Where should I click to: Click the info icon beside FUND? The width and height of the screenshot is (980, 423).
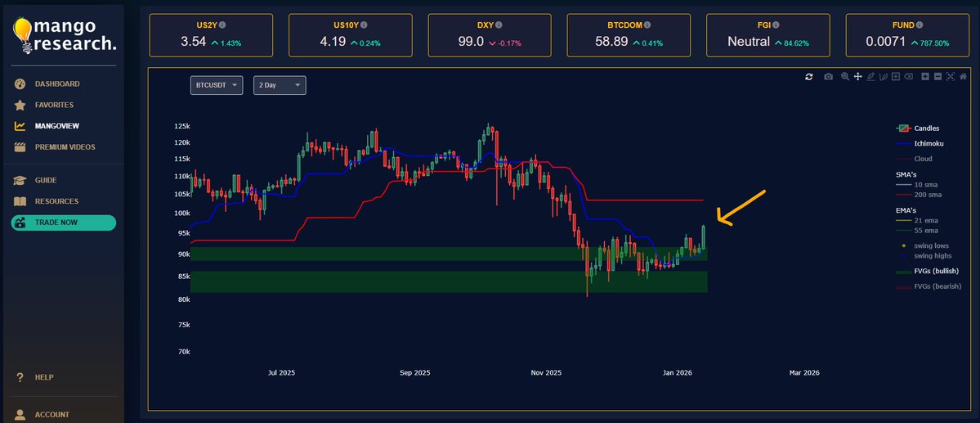(920, 25)
